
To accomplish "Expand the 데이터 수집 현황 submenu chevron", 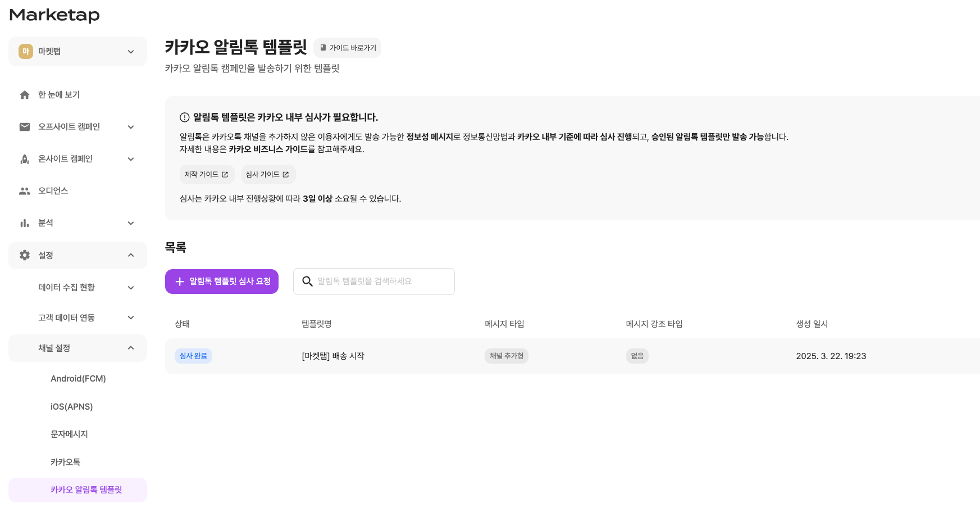I will tap(131, 288).
